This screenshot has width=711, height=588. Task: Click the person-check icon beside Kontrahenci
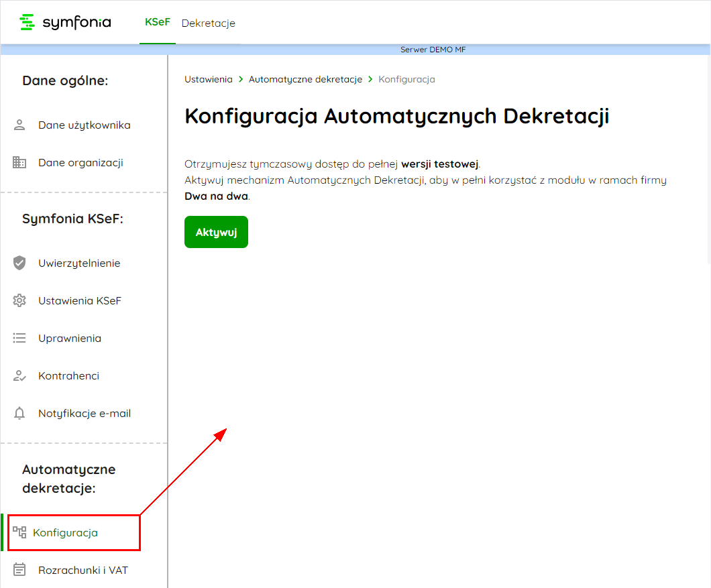click(19, 376)
